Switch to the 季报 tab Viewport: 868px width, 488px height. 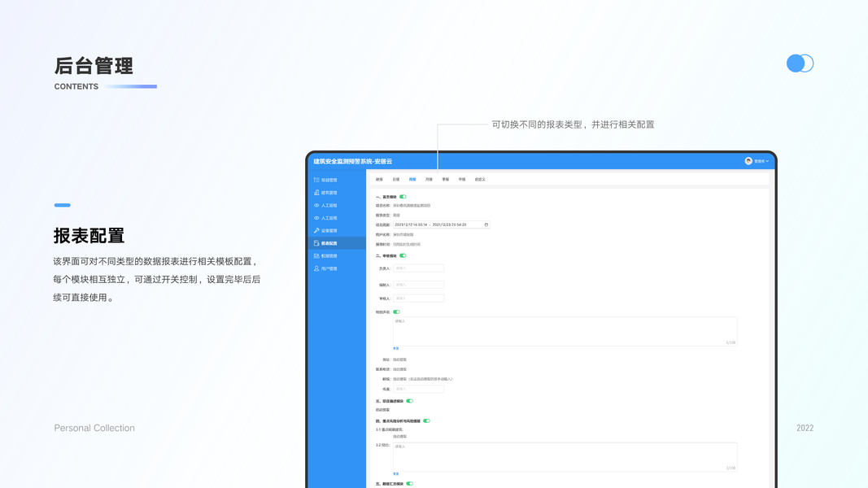coord(446,179)
